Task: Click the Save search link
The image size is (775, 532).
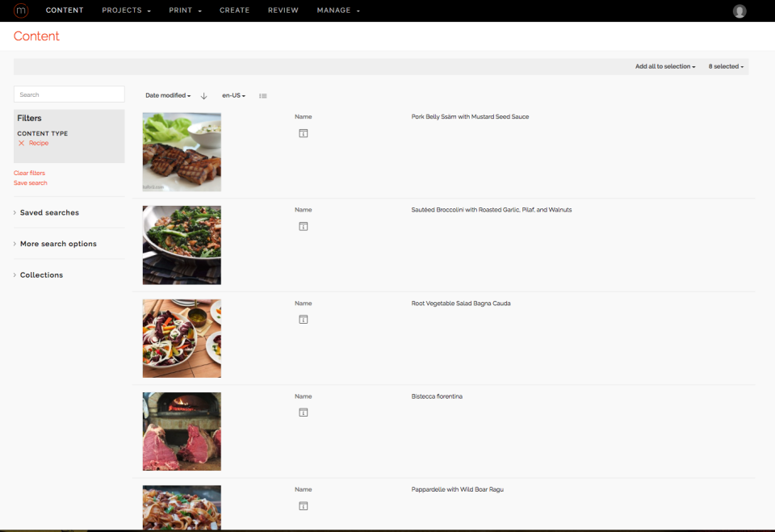Action: pyautogui.click(x=30, y=183)
